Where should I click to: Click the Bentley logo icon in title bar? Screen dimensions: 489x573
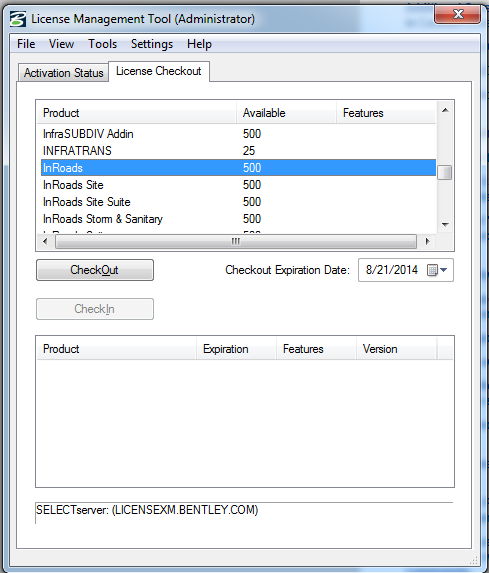coord(18,19)
